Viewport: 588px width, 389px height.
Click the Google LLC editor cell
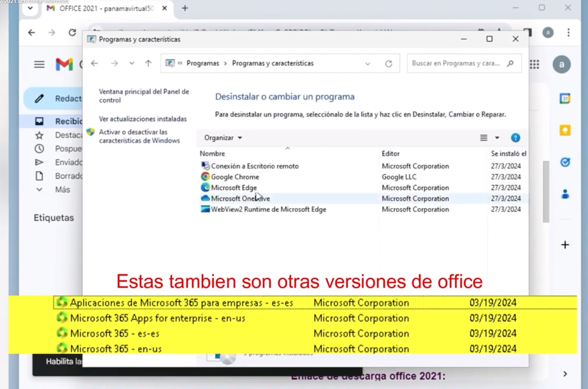click(399, 177)
